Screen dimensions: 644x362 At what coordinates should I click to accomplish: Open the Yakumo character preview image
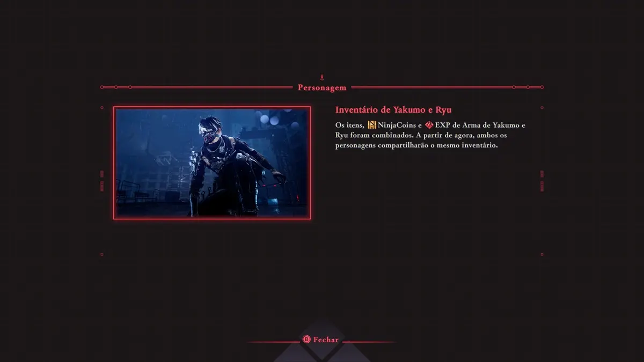tap(212, 163)
